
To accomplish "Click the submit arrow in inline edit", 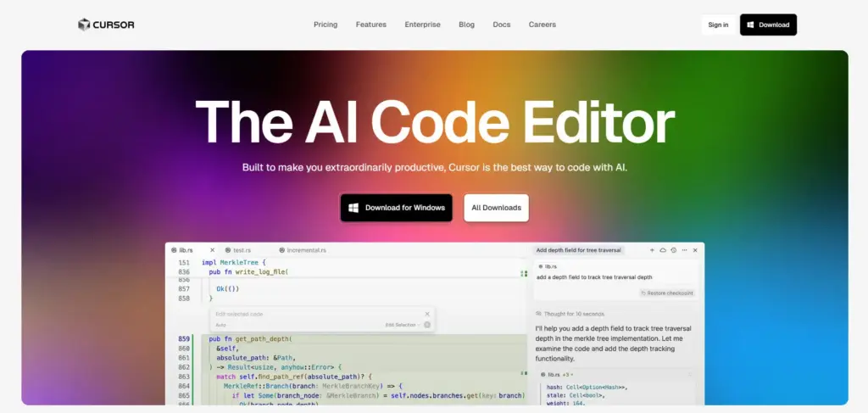I will point(427,325).
